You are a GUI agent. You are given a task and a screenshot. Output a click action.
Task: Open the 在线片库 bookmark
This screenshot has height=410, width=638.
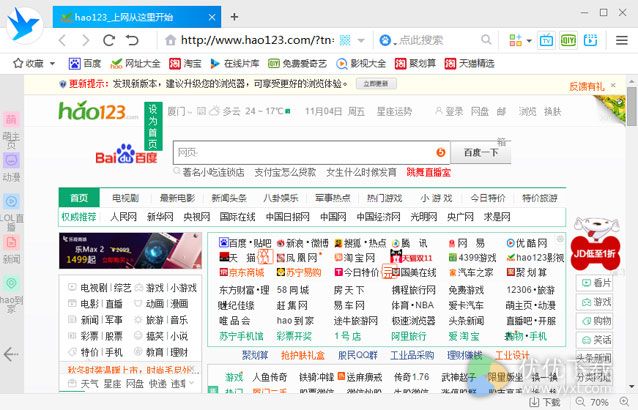[235, 63]
